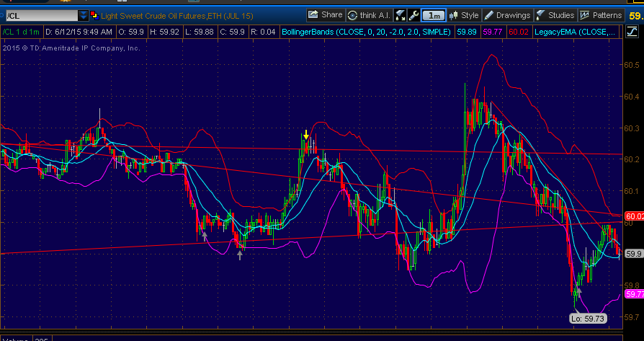Click the red 60.02 header value
The width and height of the screenshot is (644, 341).
[519, 32]
